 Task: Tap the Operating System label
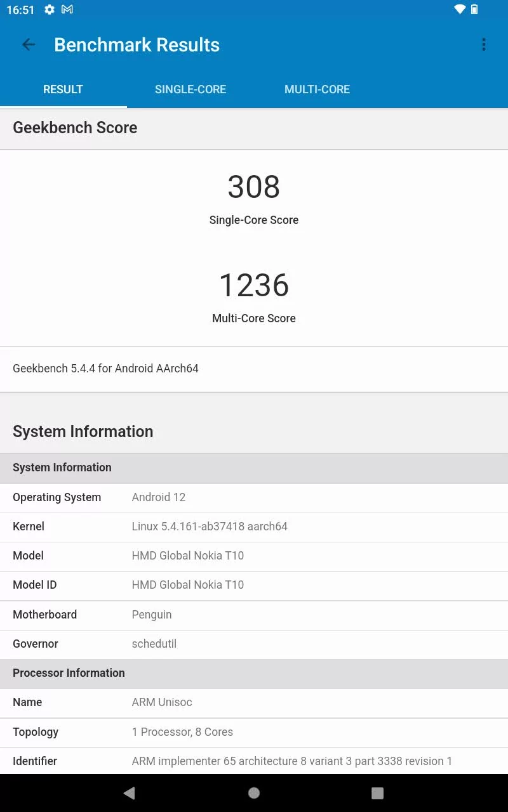pyautogui.click(x=57, y=497)
